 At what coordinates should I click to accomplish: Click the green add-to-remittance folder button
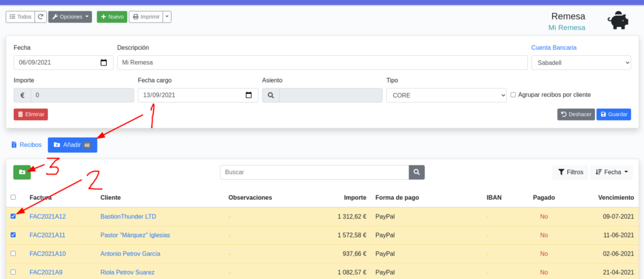(x=22, y=172)
